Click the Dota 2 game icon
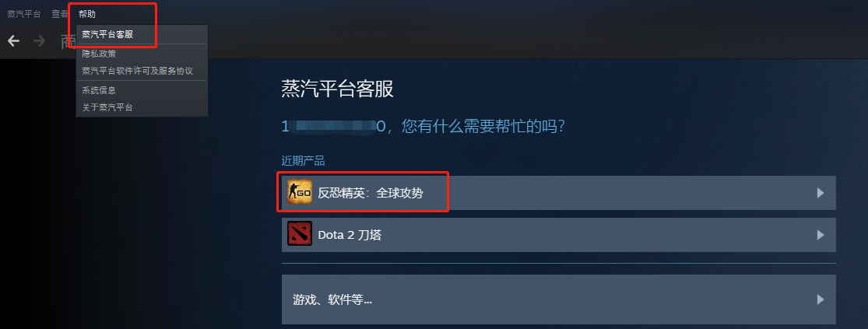Screen dimensions: 868x329 (300, 234)
